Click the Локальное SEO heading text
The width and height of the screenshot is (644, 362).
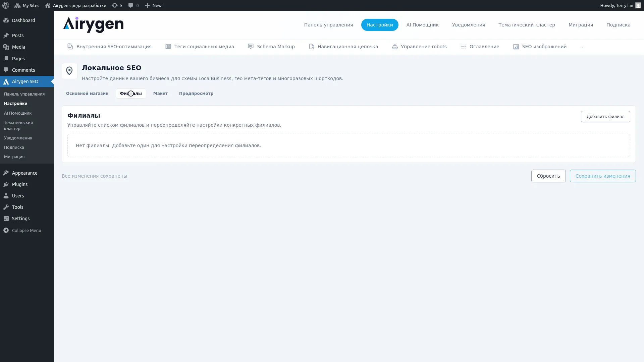(x=111, y=68)
